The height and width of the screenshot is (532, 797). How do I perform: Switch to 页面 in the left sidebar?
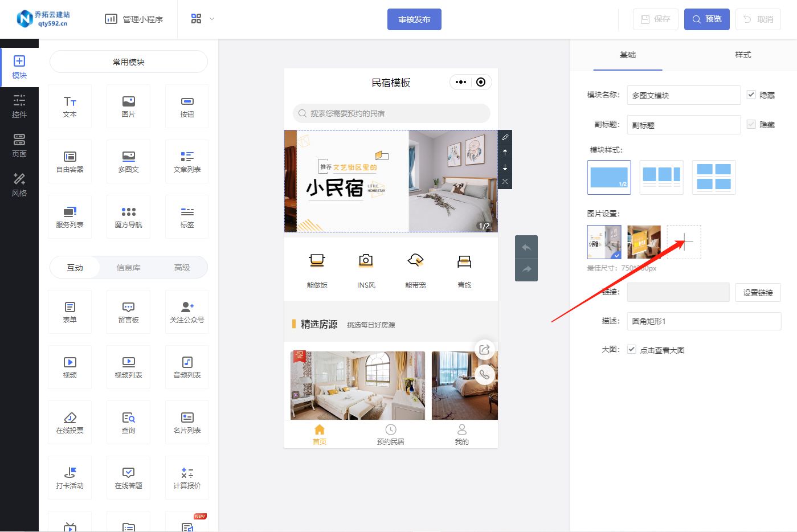pyautogui.click(x=19, y=145)
